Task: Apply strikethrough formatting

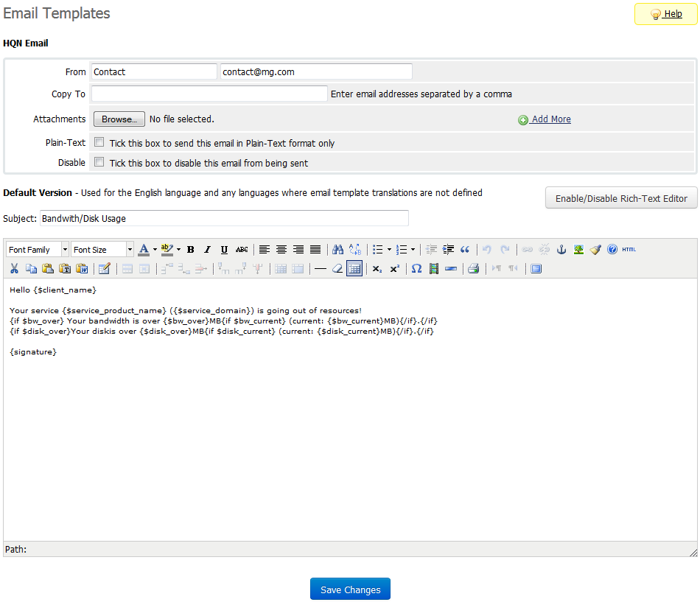Action: pos(242,250)
